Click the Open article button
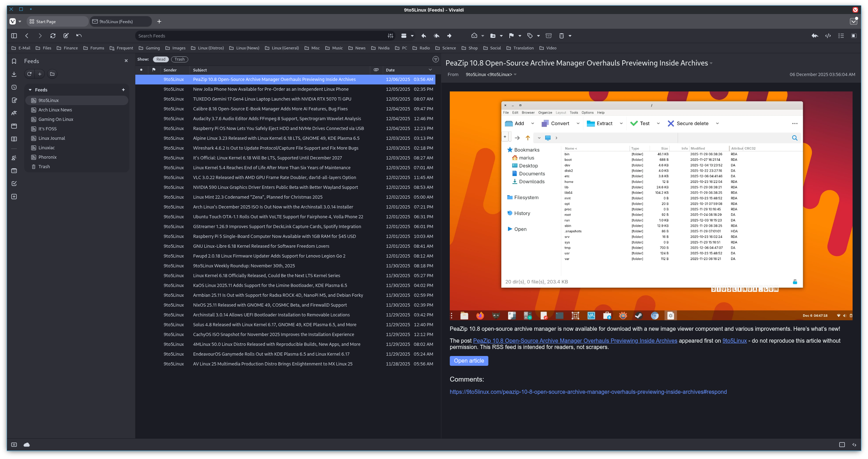Image resolution: width=868 pixels, height=459 pixels. pyautogui.click(x=469, y=361)
